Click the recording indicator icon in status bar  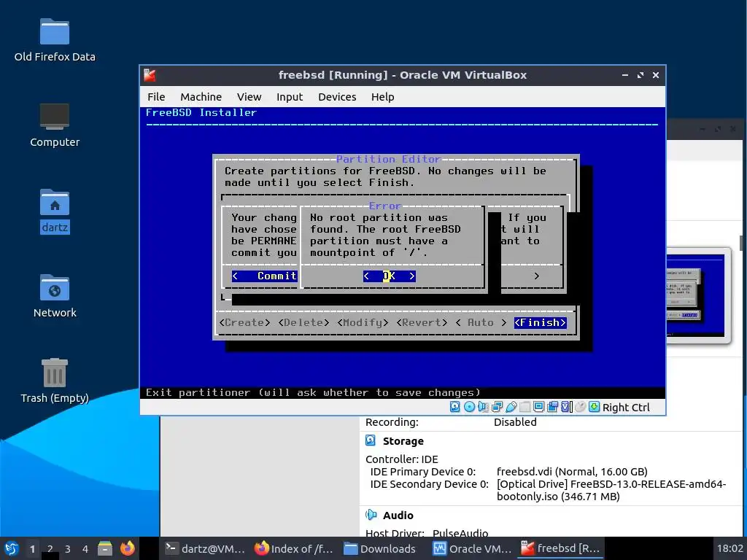click(553, 407)
